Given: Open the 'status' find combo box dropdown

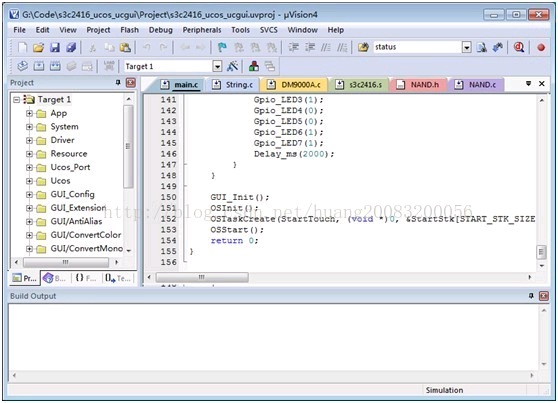Looking at the screenshot, I should click(467, 47).
